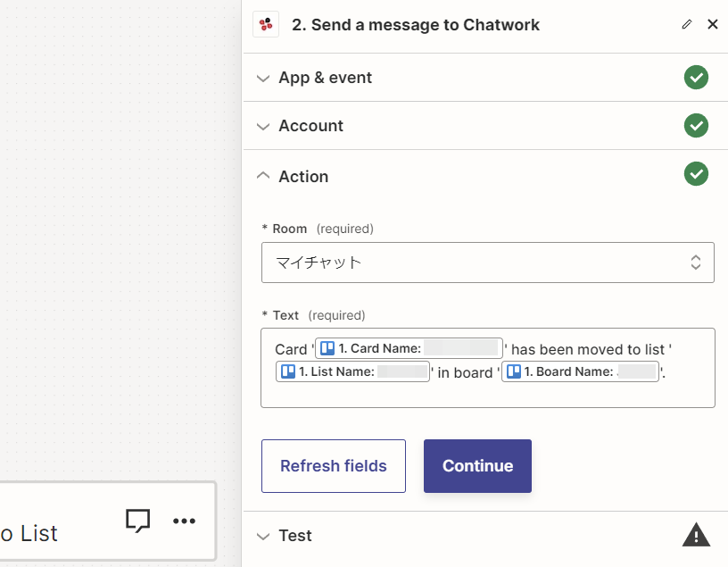Viewport: 728px width, 567px height.
Task: Click the Continue button
Action: click(x=477, y=465)
